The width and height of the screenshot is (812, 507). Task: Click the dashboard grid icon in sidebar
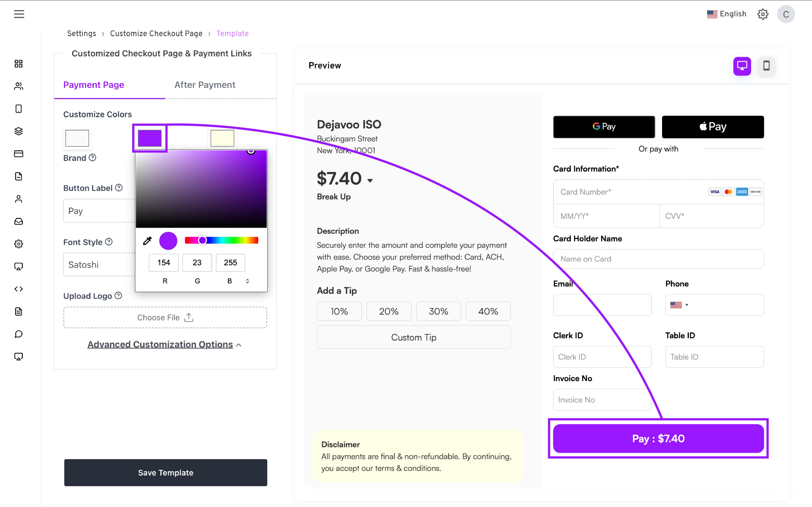click(19, 64)
